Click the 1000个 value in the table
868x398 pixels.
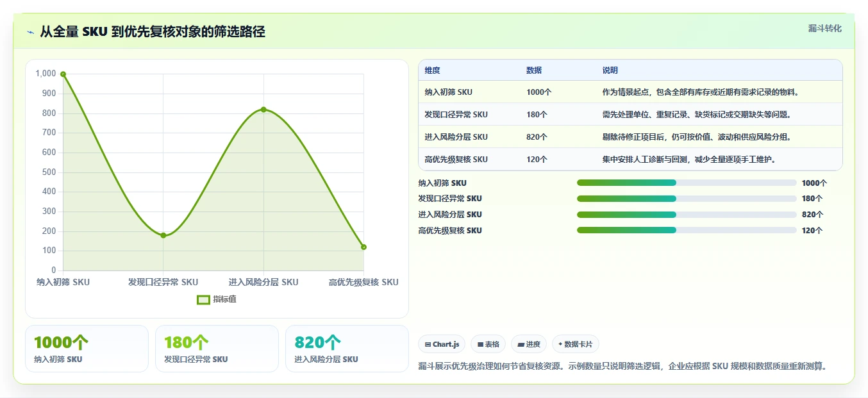point(539,92)
